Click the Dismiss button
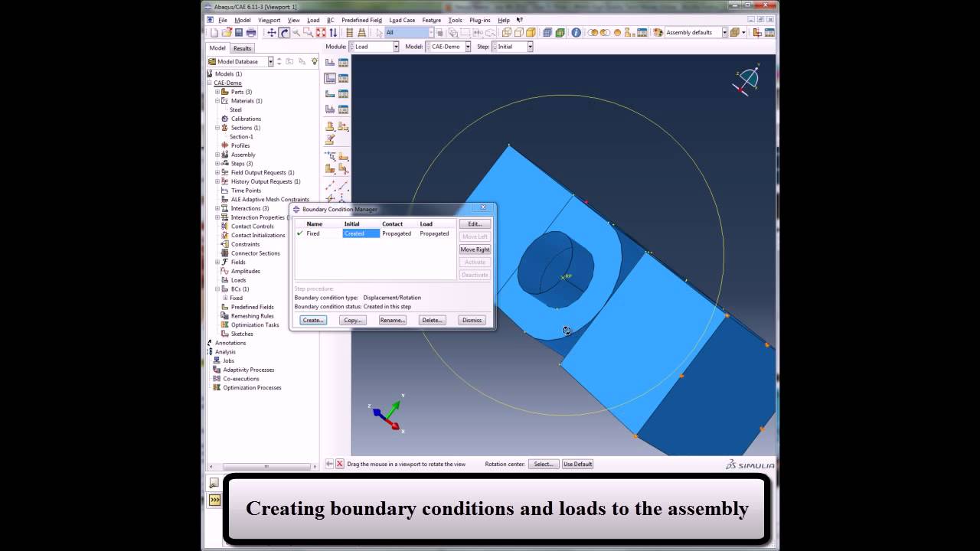The width and height of the screenshot is (980, 551). point(472,320)
